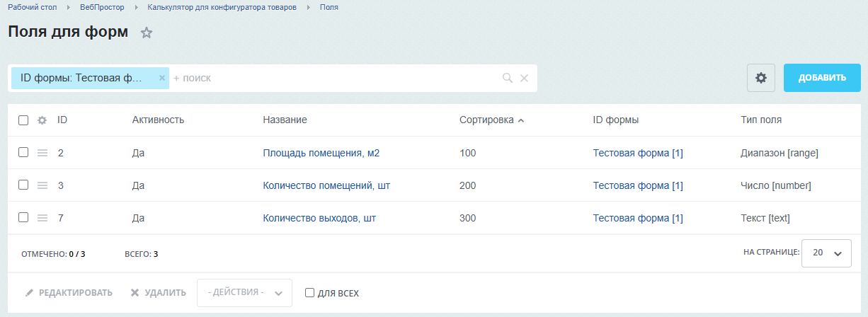This screenshot has height=317, width=868.
Task: Open 'Количество выходов, шт' field
Action: point(319,218)
